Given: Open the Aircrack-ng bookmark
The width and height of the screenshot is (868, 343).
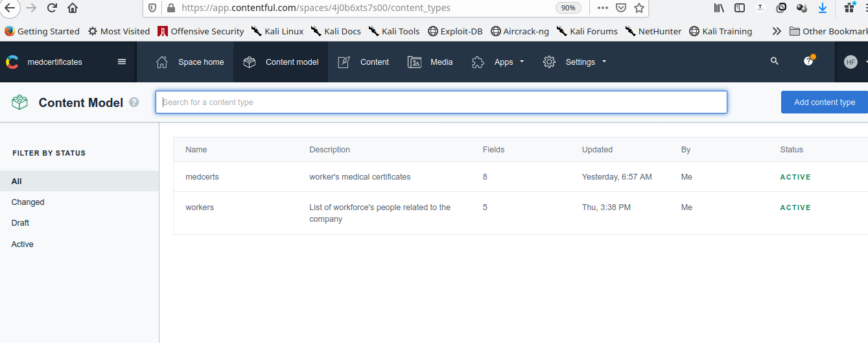Looking at the screenshot, I should click(519, 31).
